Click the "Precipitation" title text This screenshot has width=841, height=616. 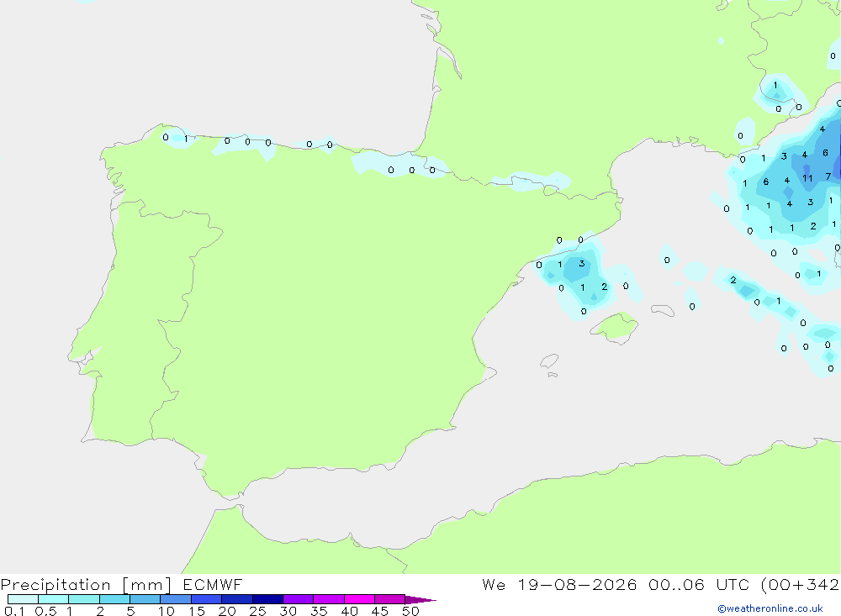(x=56, y=584)
